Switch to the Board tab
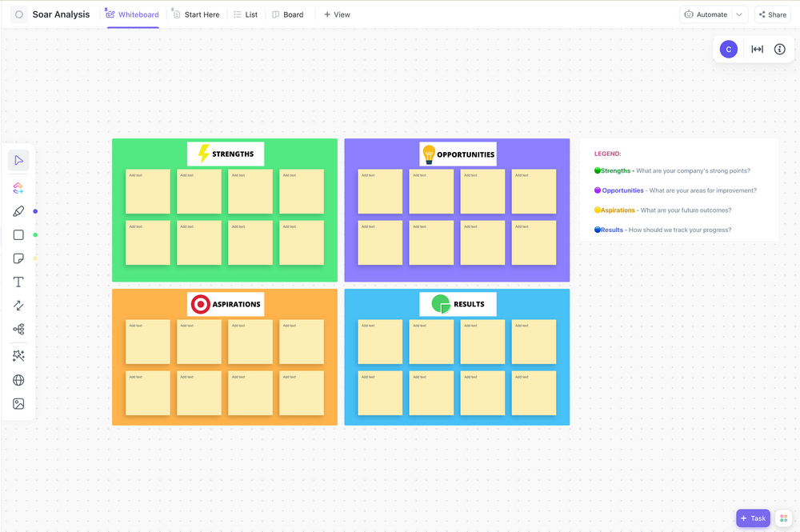Viewport: 800px width, 532px height. [x=288, y=14]
